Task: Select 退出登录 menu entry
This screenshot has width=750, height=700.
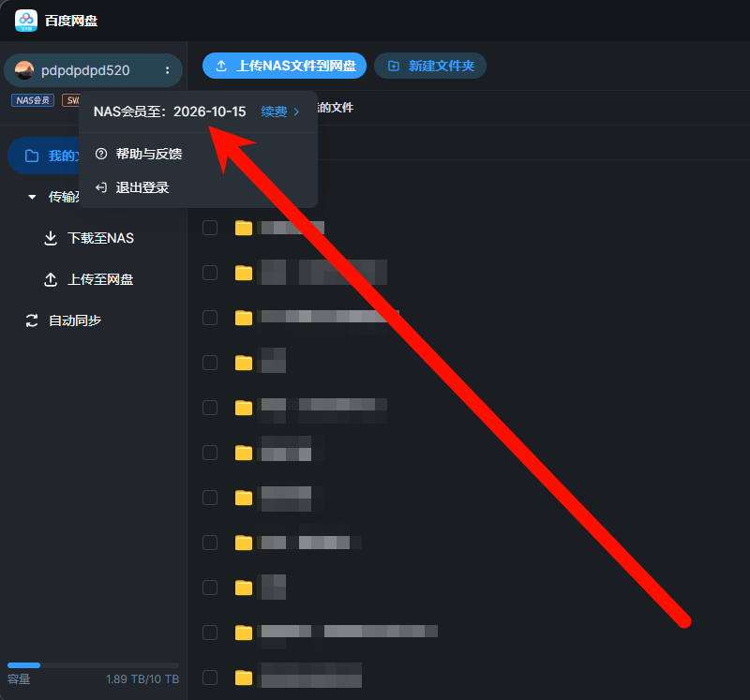Action: (199, 187)
